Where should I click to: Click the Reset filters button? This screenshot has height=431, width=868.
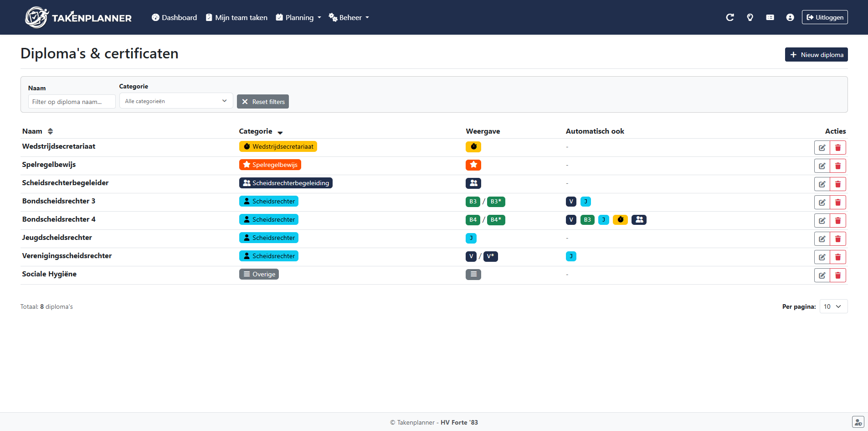pos(263,102)
